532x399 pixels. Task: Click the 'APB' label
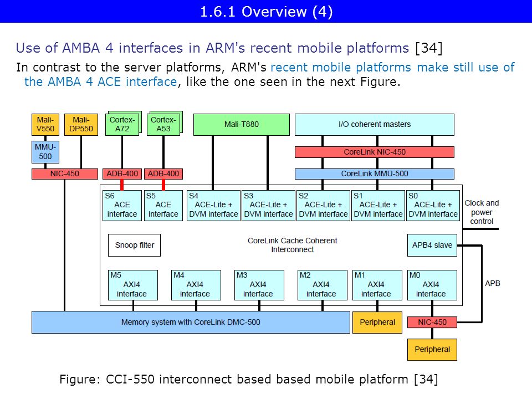click(x=492, y=283)
